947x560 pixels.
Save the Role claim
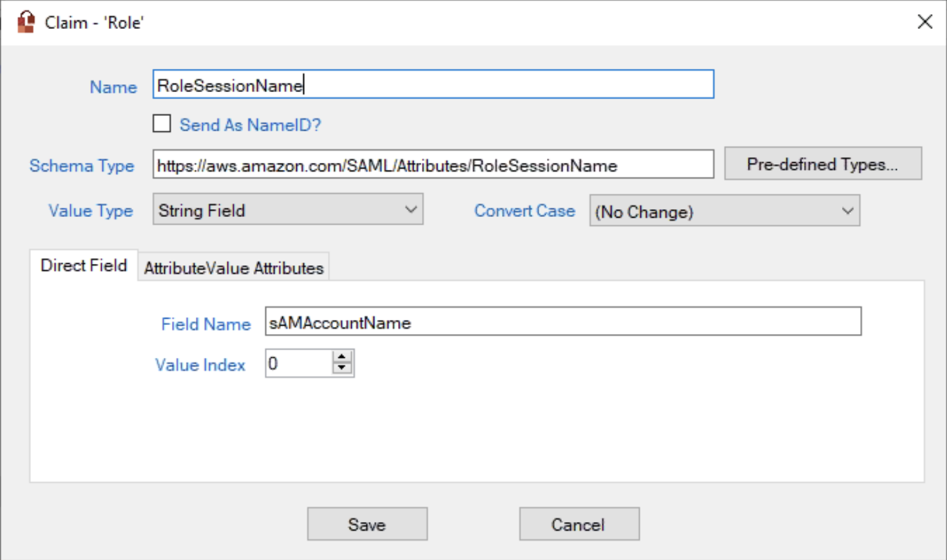tap(367, 523)
